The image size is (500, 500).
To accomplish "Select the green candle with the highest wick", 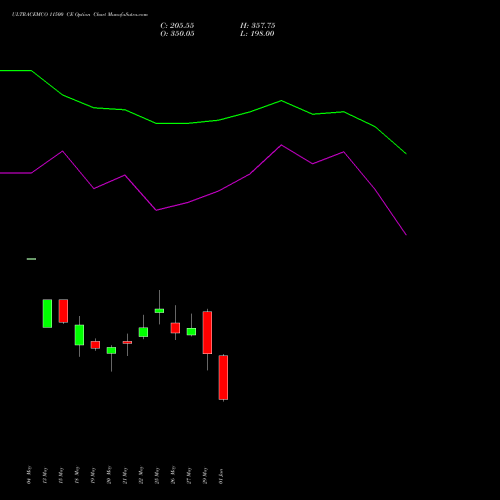I will [x=159, y=311].
